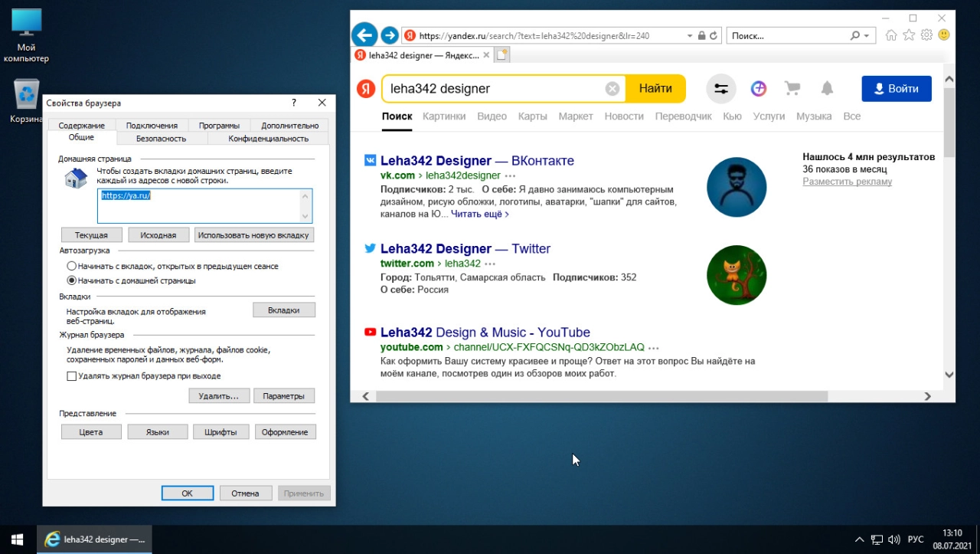Image resolution: width=980 pixels, height=554 pixels.
Task: Clear the Yandex search query
Action: point(612,89)
